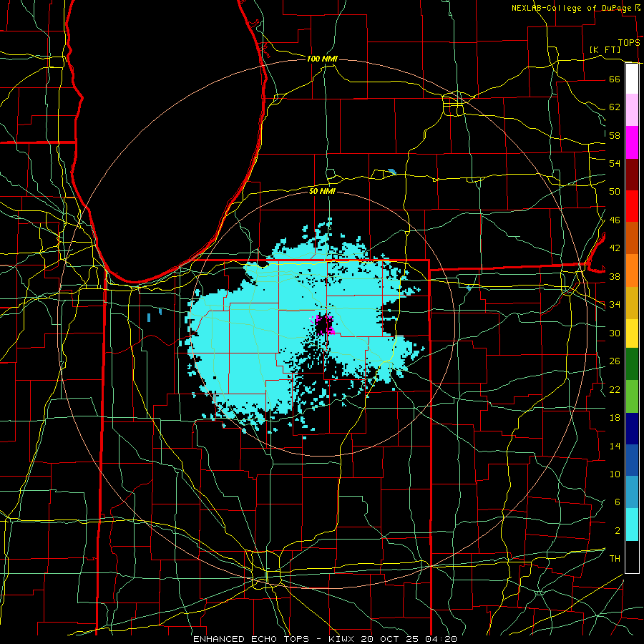The height and width of the screenshot is (644, 644).
Task: Click the "ENHANCED ECHO TOPS" caption text
Action: pyautogui.click(x=251, y=639)
